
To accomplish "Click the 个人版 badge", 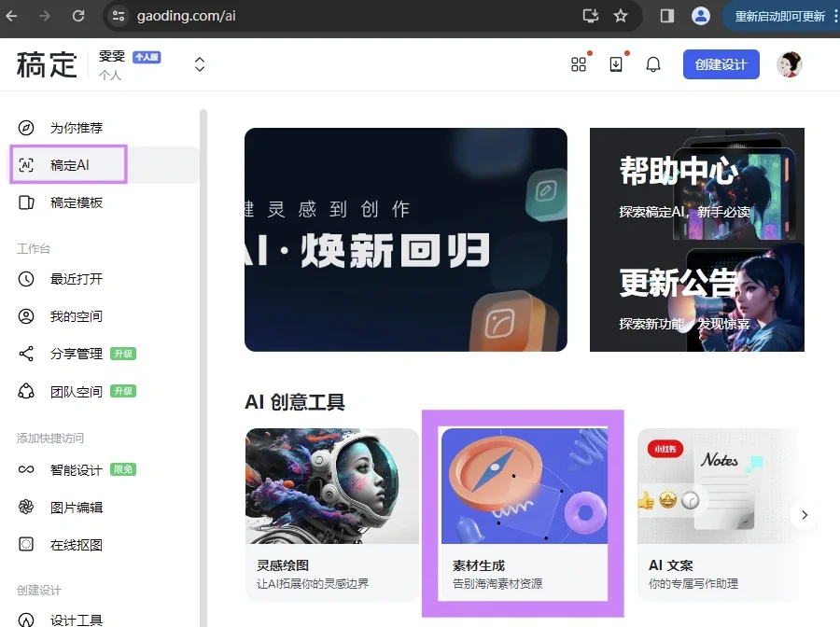I will pyautogui.click(x=147, y=57).
